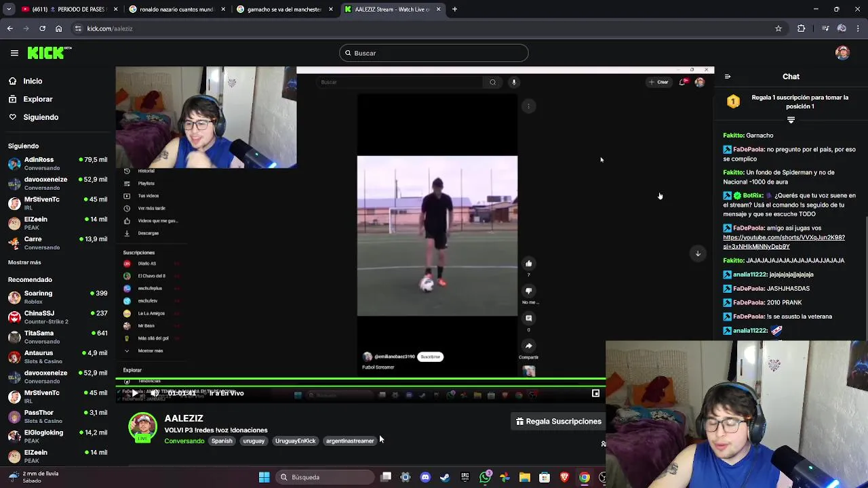
Task: Open Epic Games from the taskbar
Action: (465, 477)
